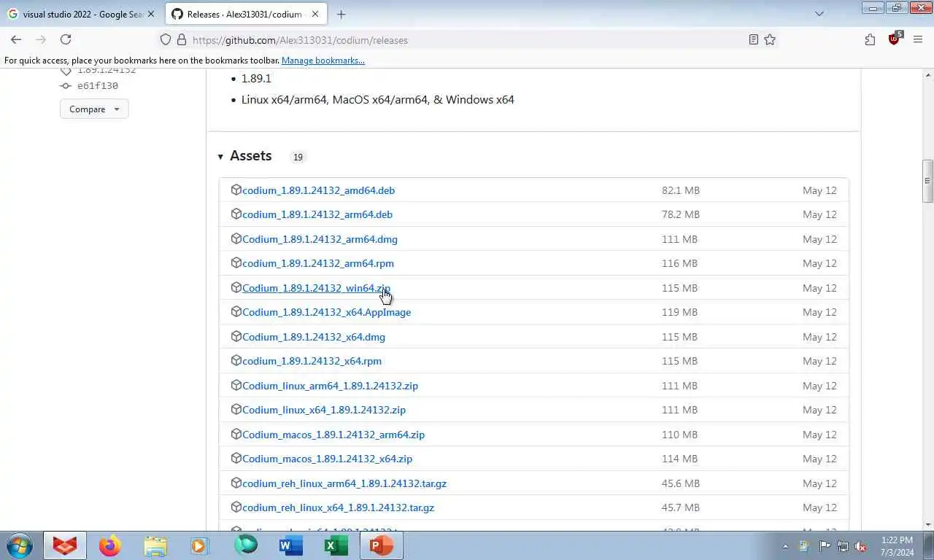Open media player icon in taskbar
The image size is (934, 560).
200,545
